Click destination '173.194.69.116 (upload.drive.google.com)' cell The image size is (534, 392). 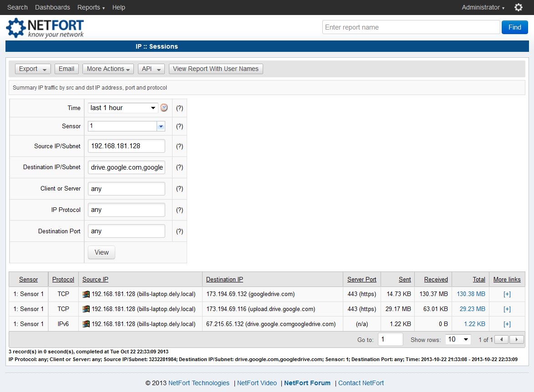(260, 309)
